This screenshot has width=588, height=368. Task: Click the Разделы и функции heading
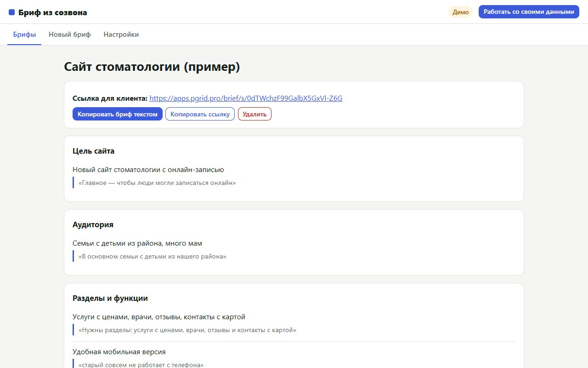[110, 298]
